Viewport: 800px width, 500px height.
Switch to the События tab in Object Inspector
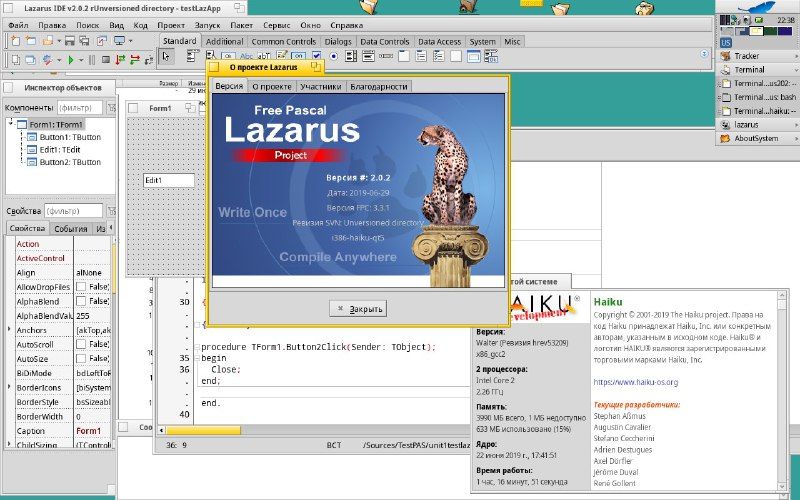[71, 229]
